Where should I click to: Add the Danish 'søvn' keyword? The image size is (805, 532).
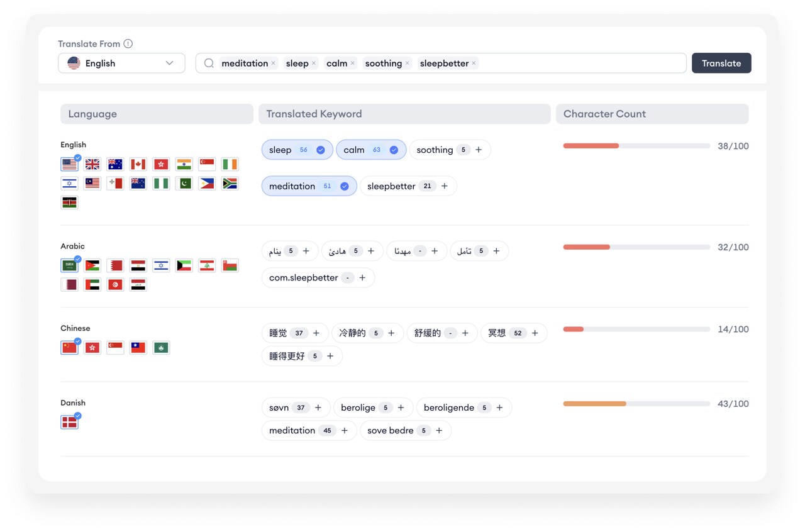pyautogui.click(x=318, y=407)
